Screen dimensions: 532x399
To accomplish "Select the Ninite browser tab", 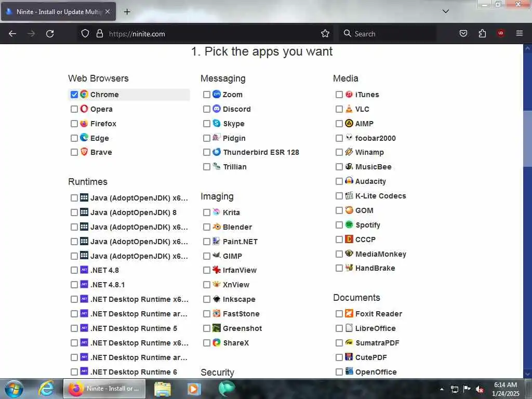I will (58, 11).
